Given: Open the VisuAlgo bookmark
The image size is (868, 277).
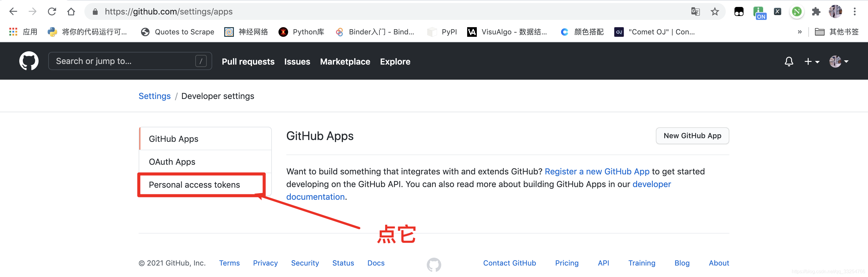Looking at the screenshot, I should pos(507,32).
